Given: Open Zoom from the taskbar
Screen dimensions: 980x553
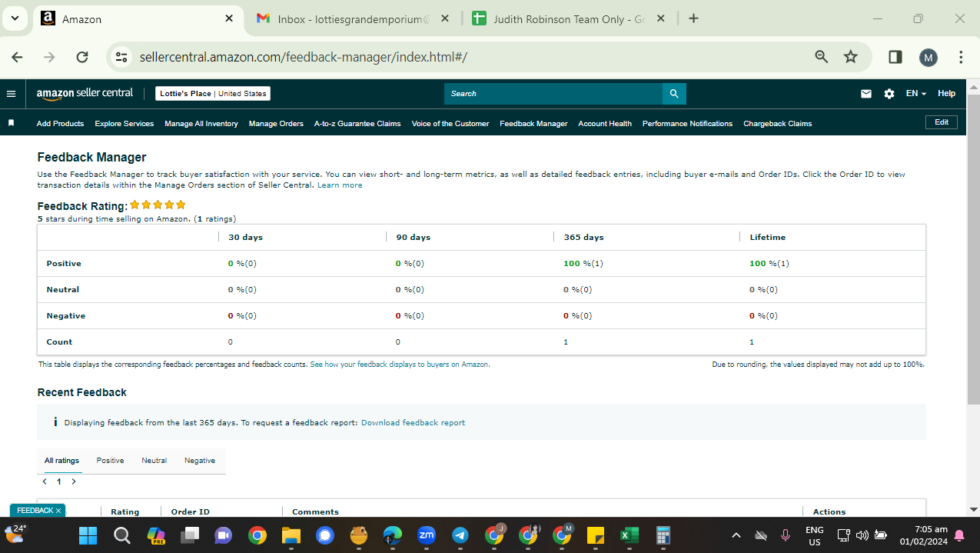Looking at the screenshot, I should pyautogui.click(x=427, y=535).
